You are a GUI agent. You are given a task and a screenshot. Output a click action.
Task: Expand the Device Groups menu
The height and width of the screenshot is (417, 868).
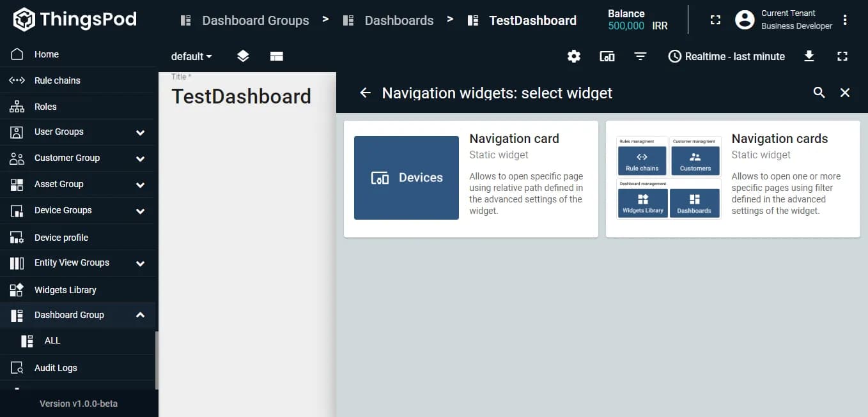[140, 211]
